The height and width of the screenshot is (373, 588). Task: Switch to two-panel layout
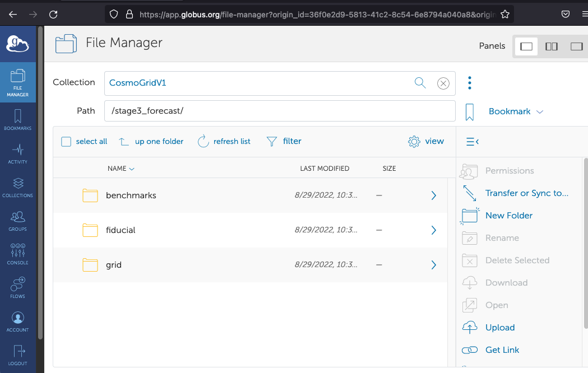pyautogui.click(x=552, y=46)
